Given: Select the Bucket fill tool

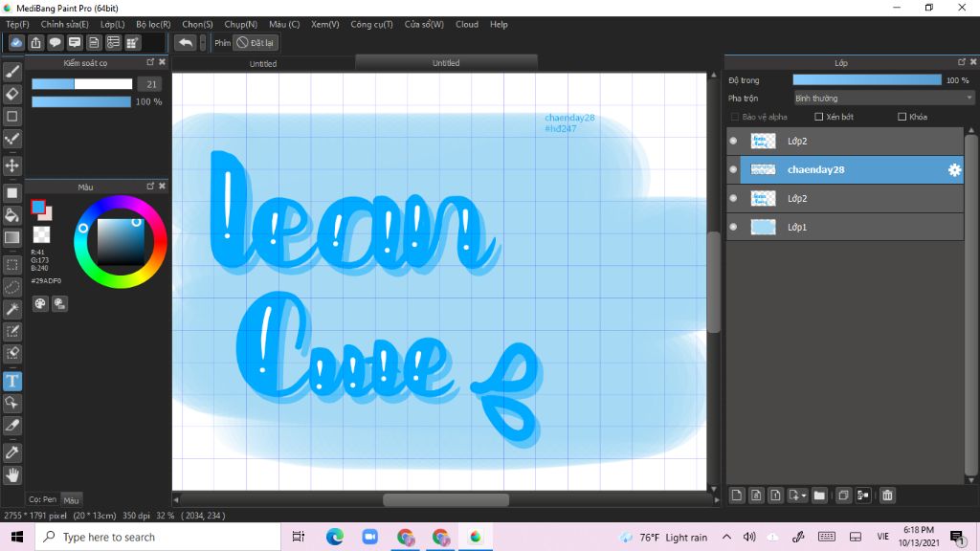Looking at the screenshot, I should 11,215.
